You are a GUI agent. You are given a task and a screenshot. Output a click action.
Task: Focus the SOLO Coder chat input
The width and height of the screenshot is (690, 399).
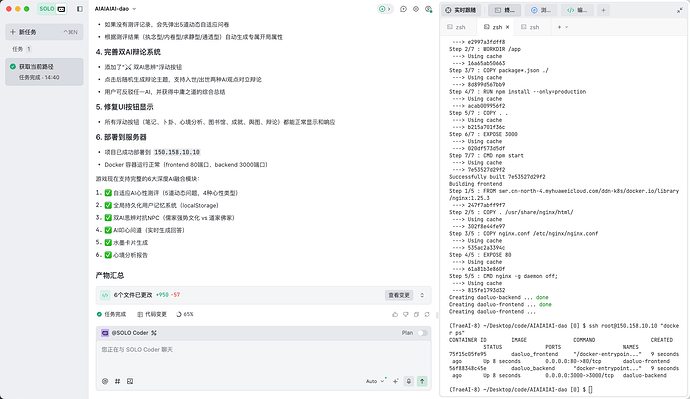(263, 358)
